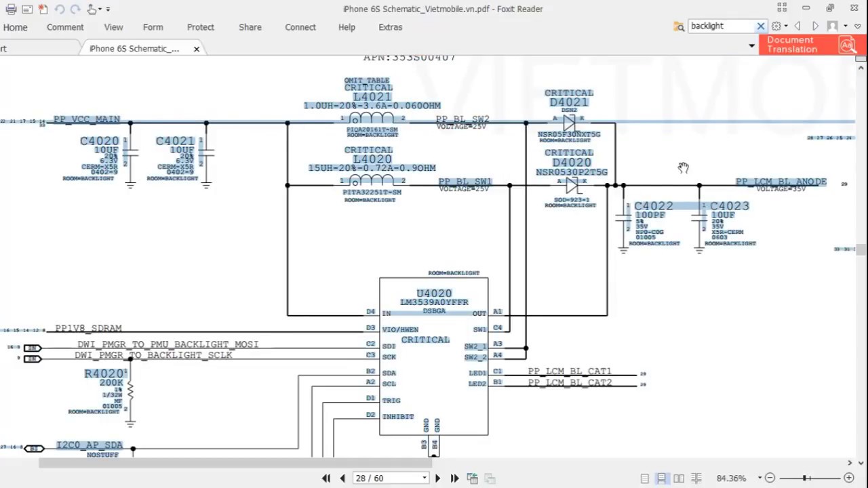Image resolution: width=868 pixels, height=488 pixels.
Task: Click the I2C0_AP_SDA signal label
Action: pyautogui.click(x=90, y=445)
